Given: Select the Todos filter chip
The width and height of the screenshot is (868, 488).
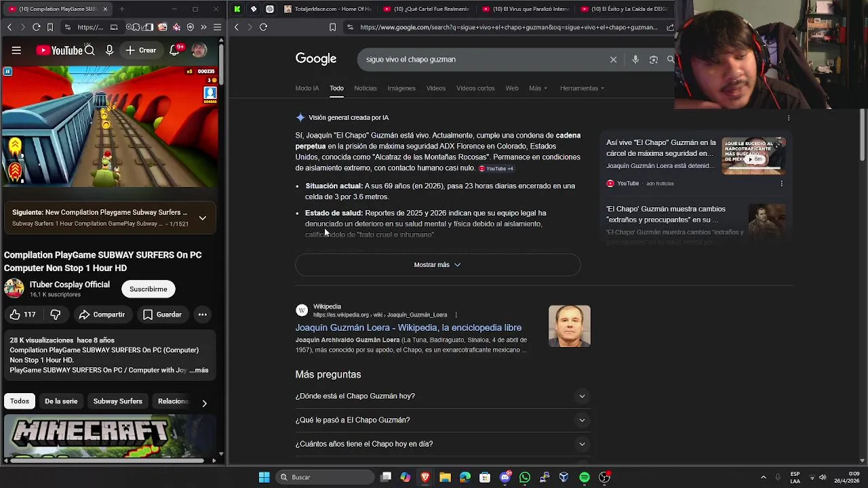Looking at the screenshot, I should [20, 401].
